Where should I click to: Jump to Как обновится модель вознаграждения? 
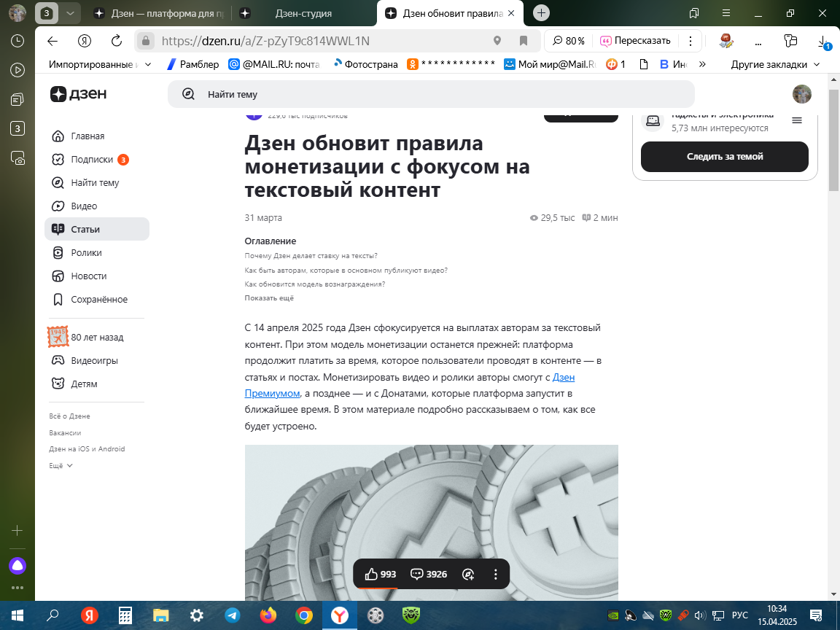[315, 284]
